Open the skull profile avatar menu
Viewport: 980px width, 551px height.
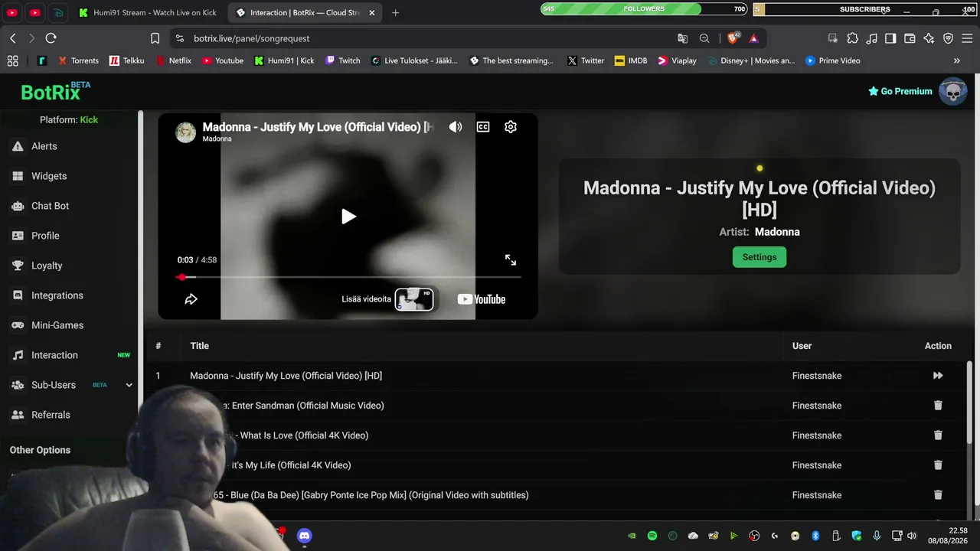point(953,91)
